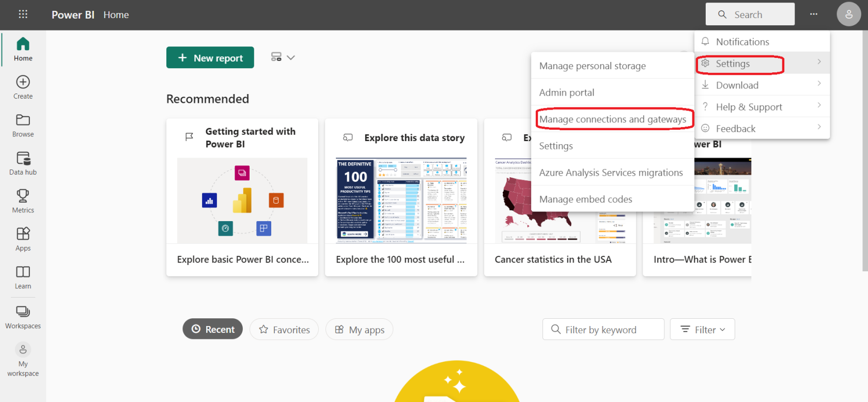Click the user account avatar
This screenshot has width=868, height=402.
coord(849,14)
